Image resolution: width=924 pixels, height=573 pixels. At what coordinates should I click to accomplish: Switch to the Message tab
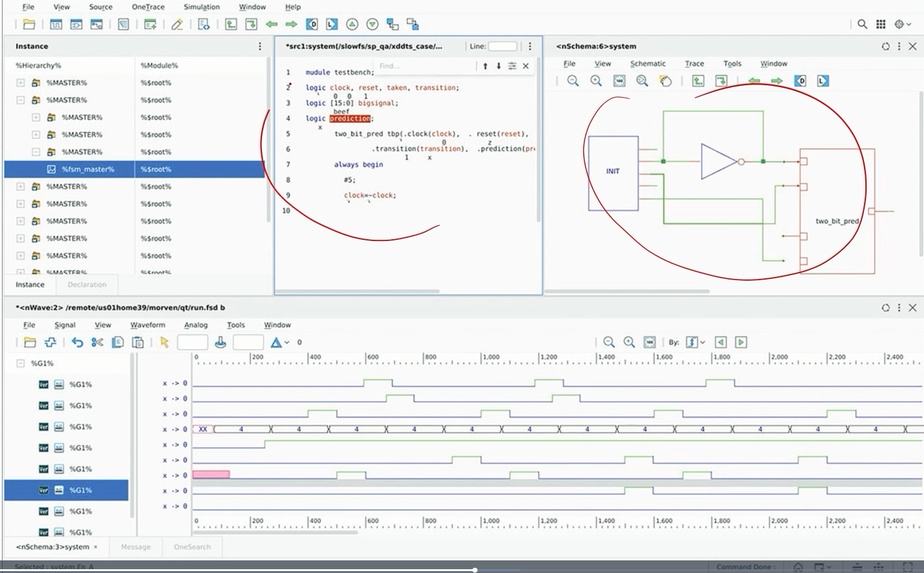pyautogui.click(x=136, y=547)
